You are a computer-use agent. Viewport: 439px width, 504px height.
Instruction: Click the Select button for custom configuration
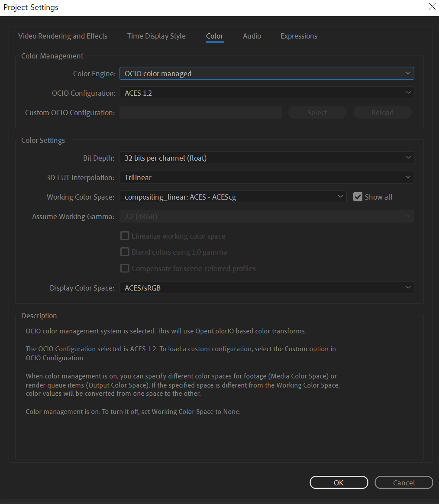click(317, 113)
